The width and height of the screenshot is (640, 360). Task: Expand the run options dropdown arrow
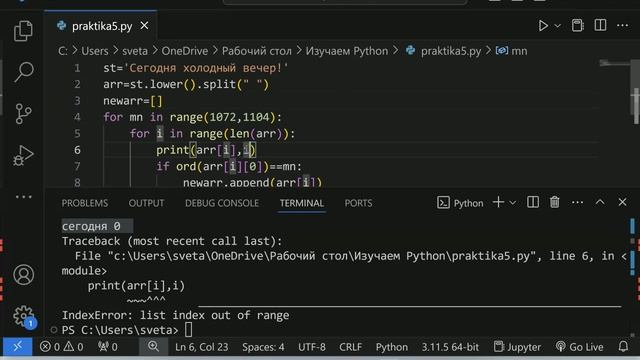pos(558,26)
